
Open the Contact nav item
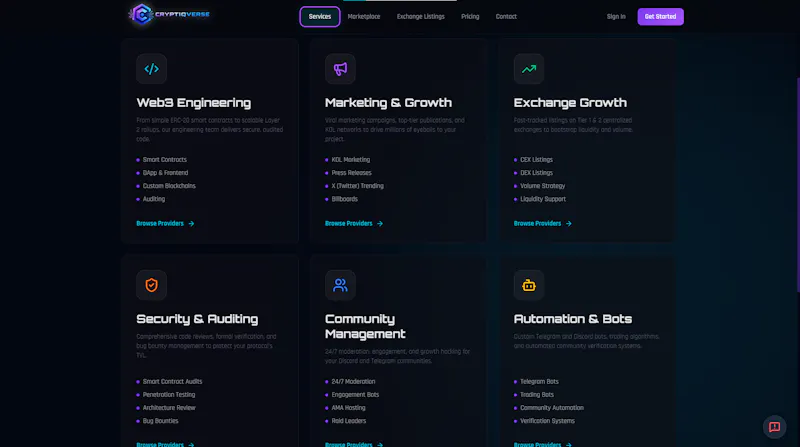pos(506,17)
